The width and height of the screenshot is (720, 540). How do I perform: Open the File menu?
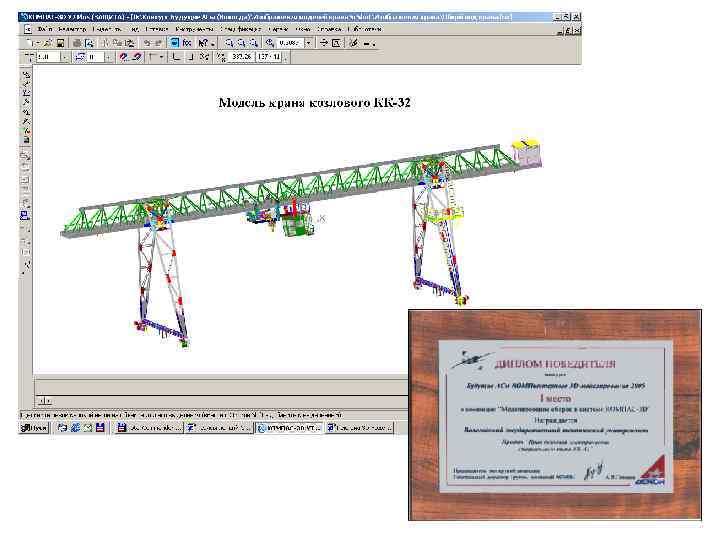click(x=44, y=29)
